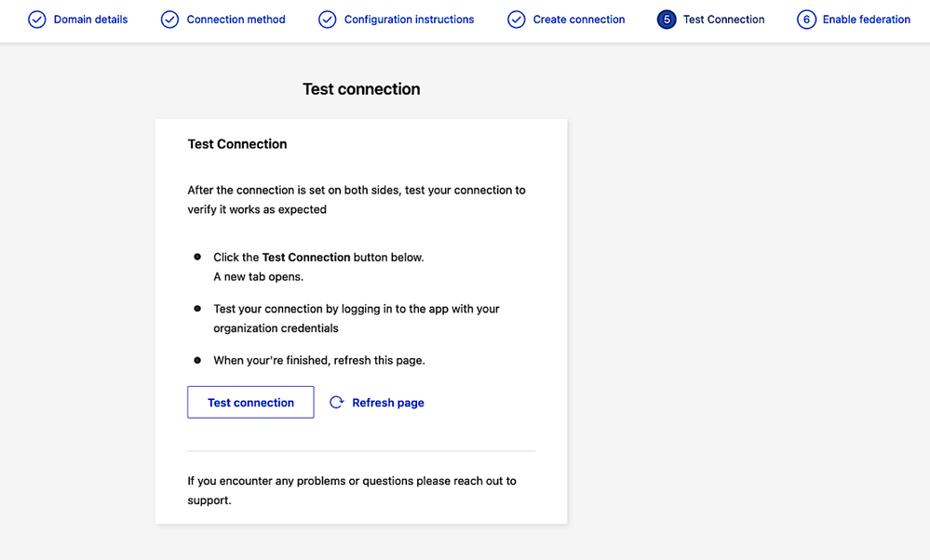Click the Test connection page heading
The image size is (930, 560).
pyautogui.click(x=361, y=89)
